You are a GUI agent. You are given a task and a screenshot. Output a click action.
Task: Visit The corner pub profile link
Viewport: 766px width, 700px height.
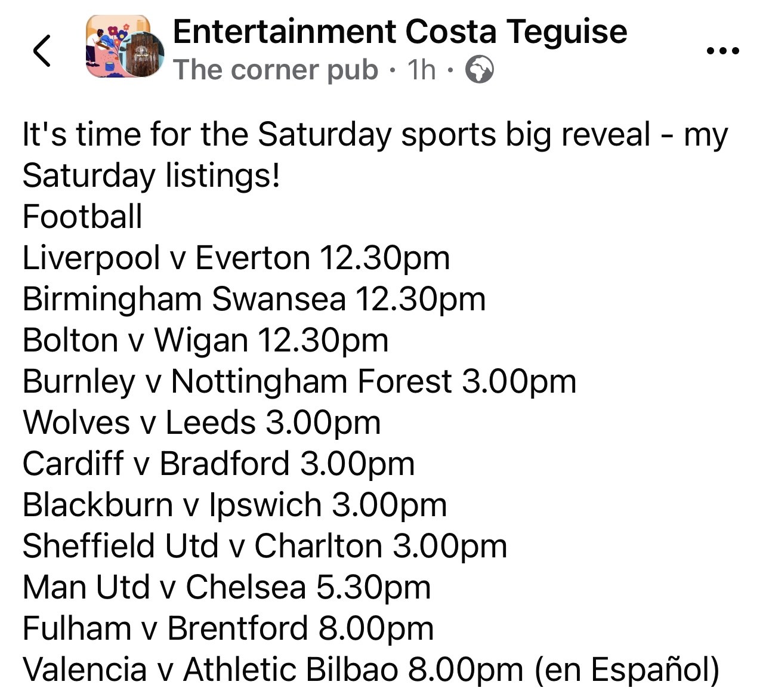(x=276, y=70)
